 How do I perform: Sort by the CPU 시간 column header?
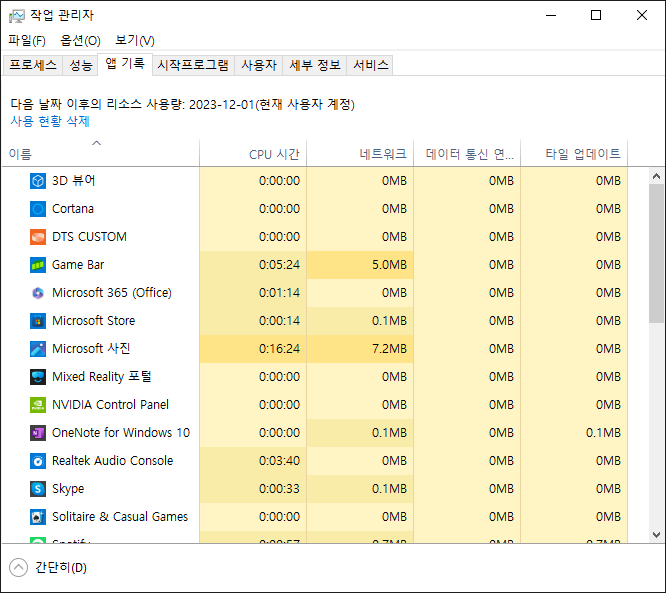click(x=253, y=153)
